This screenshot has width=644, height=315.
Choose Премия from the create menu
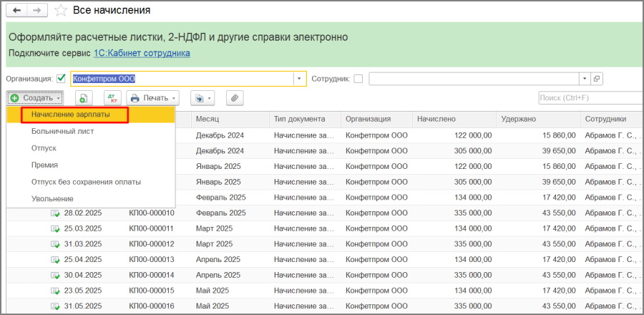(91, 165)
